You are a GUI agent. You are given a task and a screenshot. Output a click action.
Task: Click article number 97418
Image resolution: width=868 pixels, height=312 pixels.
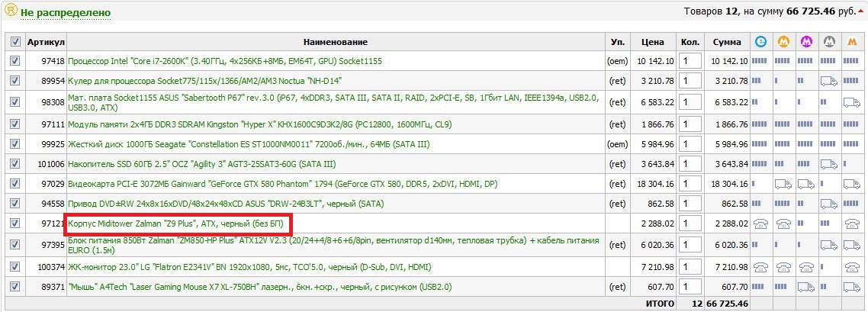[x=53, y=61]
